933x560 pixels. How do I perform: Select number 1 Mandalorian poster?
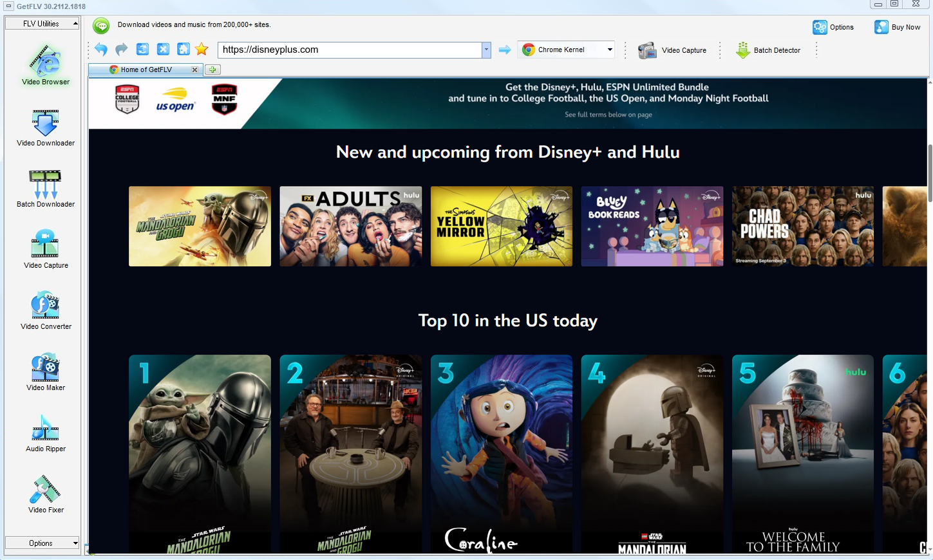click(200, 454)
